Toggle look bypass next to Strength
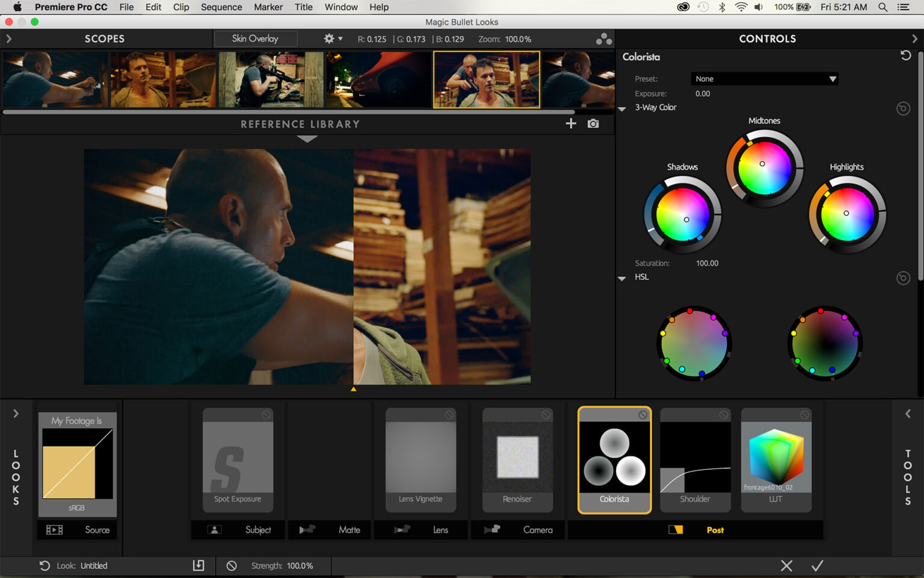924x578 pixels. click(232, 565)
